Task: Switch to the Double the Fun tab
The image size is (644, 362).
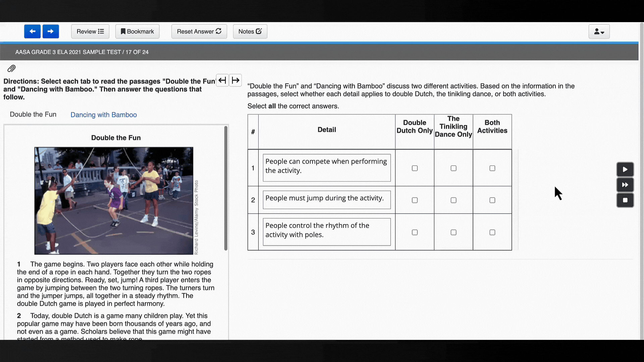Action: (x=33, y=114)
